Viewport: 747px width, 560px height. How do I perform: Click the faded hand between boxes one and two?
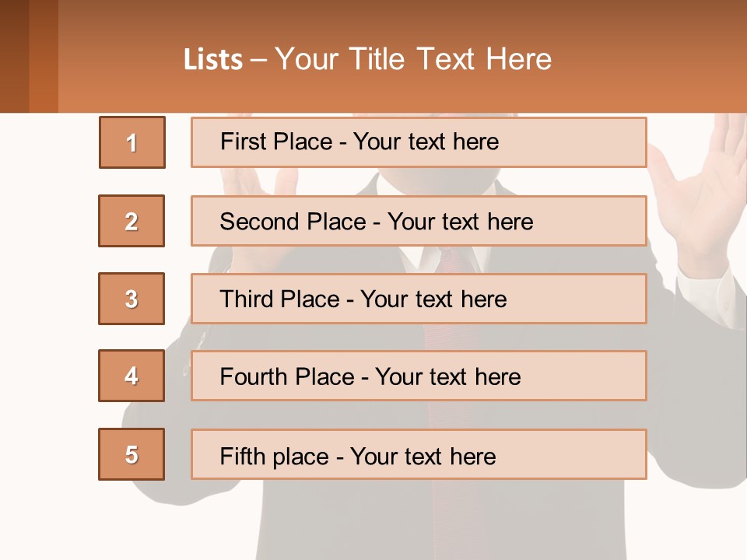[x=265, y=181]
